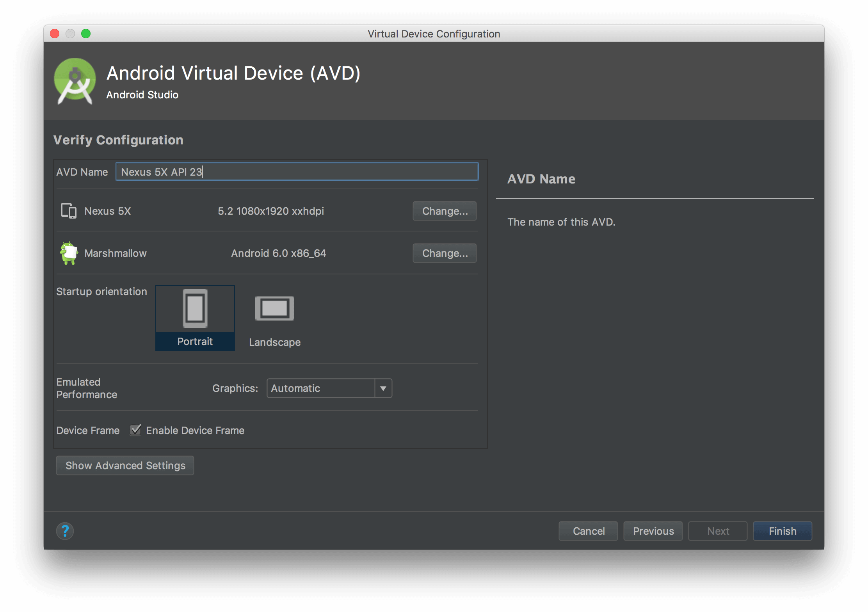
Task: Click Finish to create the AVD
Action: coord(783,531)
